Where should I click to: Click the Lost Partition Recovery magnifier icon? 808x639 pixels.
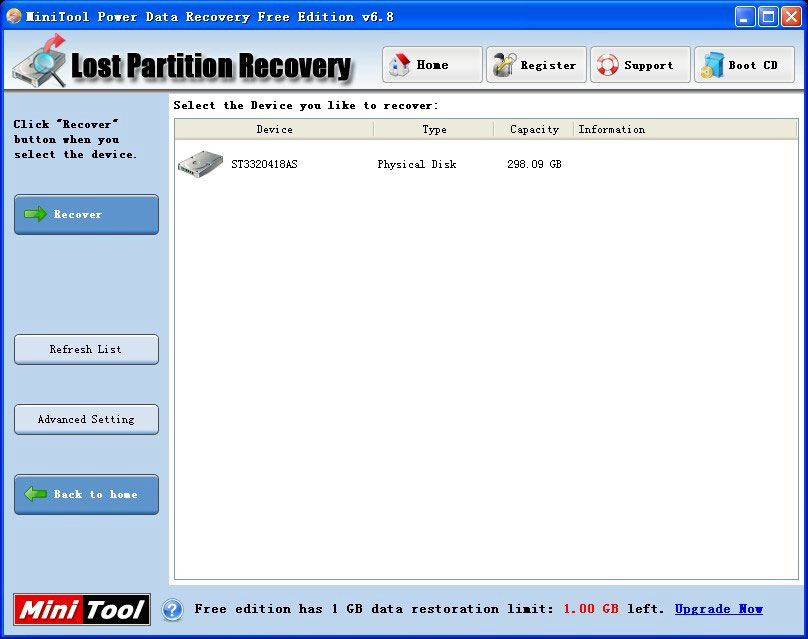(40, 62)
